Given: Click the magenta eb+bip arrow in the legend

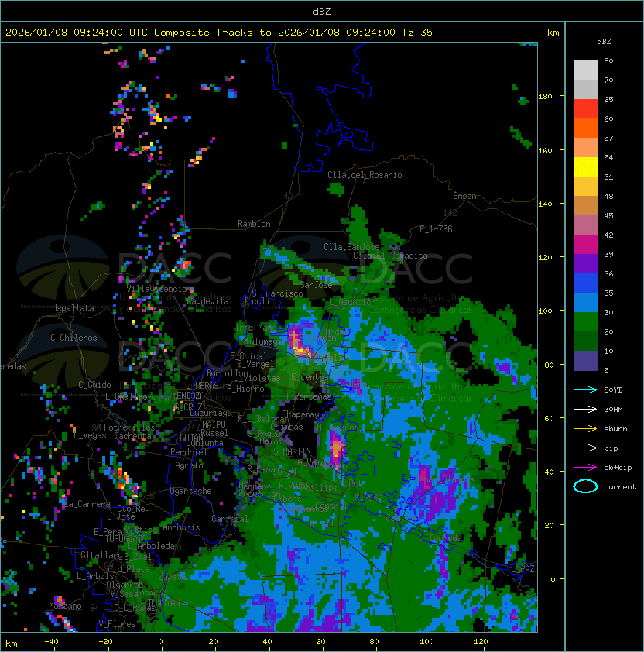Looking at the screenshot, I should (x=585, y=468).
